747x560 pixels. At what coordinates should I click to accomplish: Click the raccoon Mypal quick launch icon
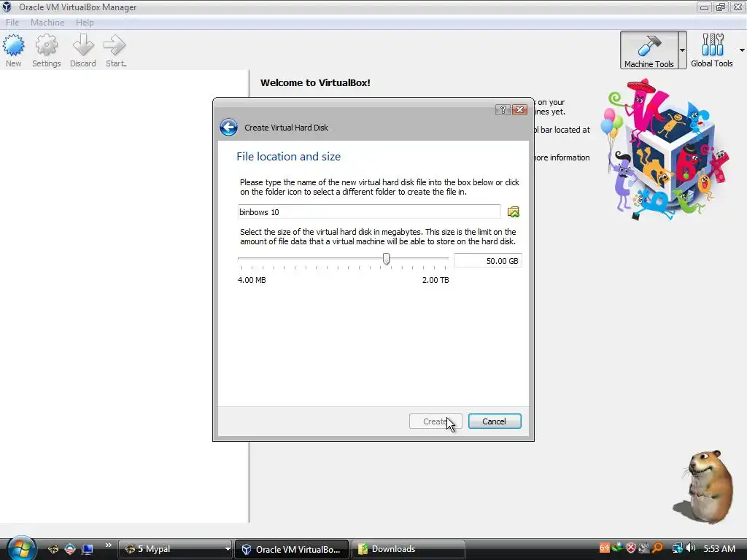[x=53, y=549]
